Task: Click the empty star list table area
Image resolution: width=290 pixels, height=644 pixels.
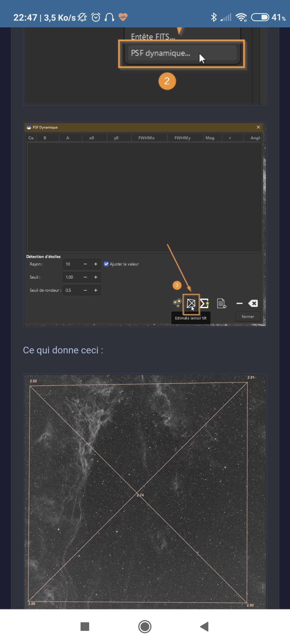Action: click(x=144, y=197)
